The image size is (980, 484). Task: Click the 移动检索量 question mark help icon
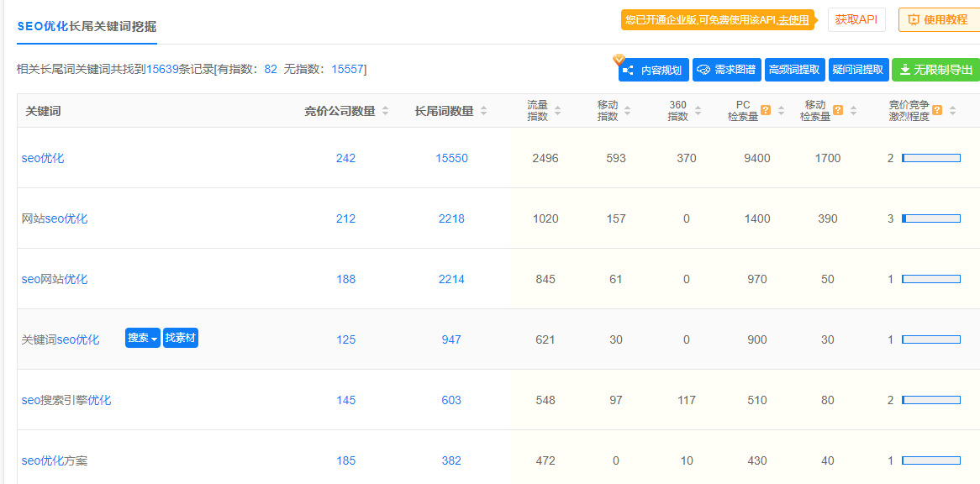coord(838,110)
